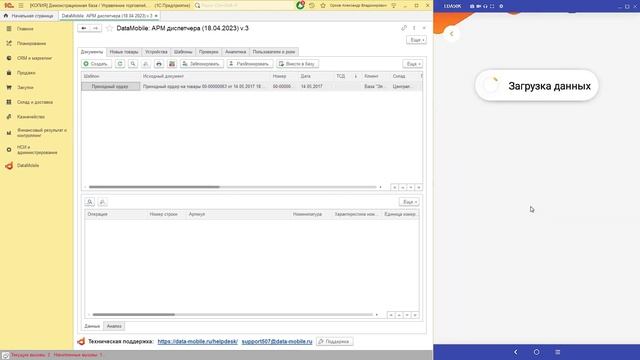
Task: Refresh documents list with refresh icon
Action: click(x=120, y=64)
